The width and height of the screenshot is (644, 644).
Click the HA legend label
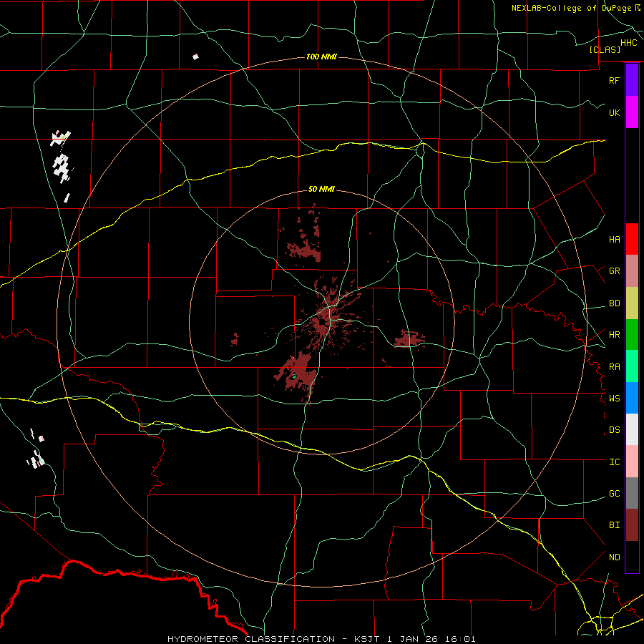(615, 239)
